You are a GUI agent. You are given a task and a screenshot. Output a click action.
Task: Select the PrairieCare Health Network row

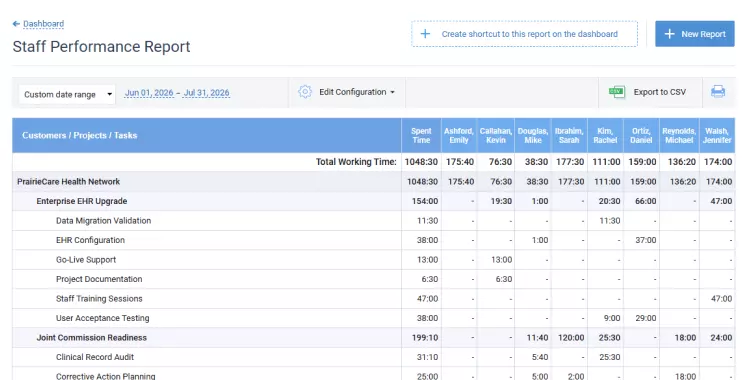coord(374,181)
